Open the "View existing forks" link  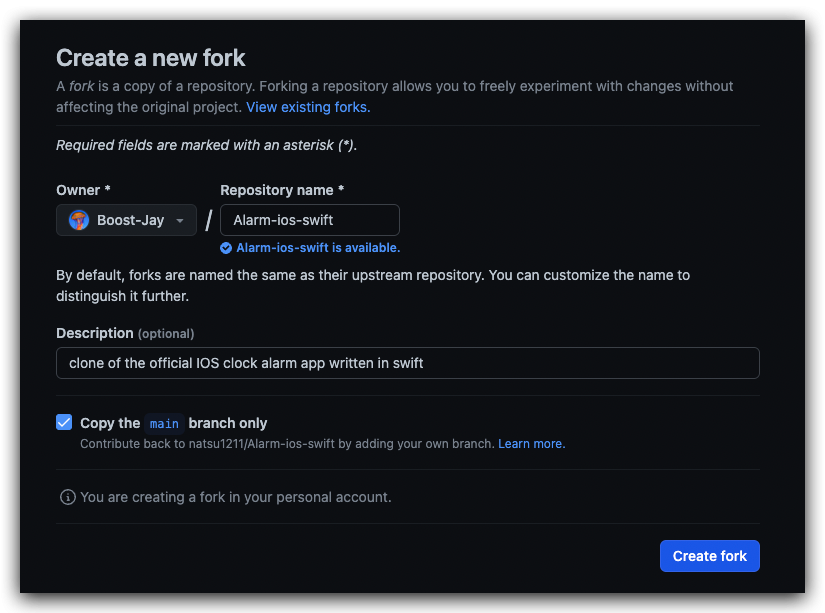click(308, 107)
